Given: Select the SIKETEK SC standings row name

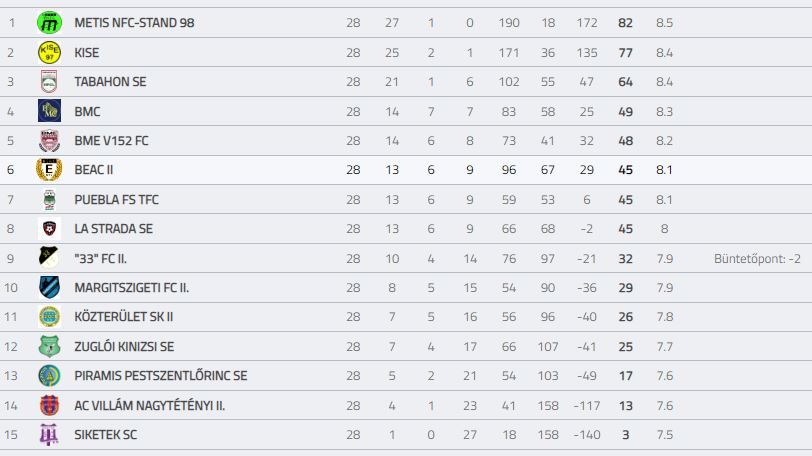Looking at the screenshot, I should pyautogui.click(x=106, y=435).
